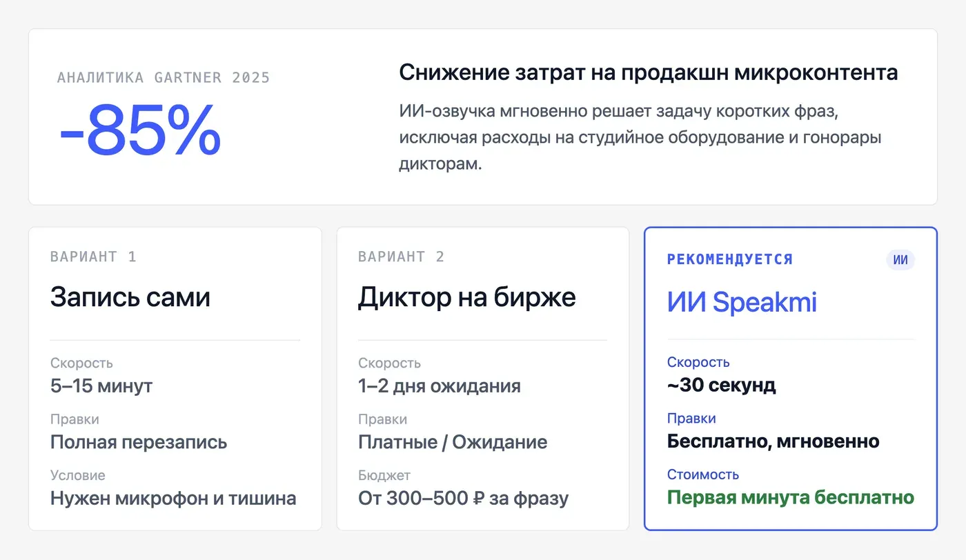Click the 1–2 дня ожидания value
Image resolution: width=966 pixels, height=560 pixels.
coord(440,386)
